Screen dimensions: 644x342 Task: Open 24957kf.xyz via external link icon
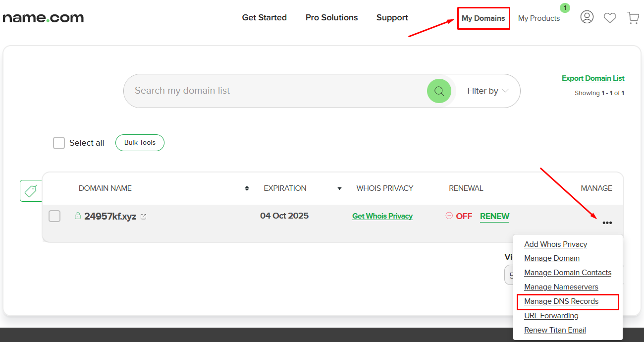tap(143, 216)
